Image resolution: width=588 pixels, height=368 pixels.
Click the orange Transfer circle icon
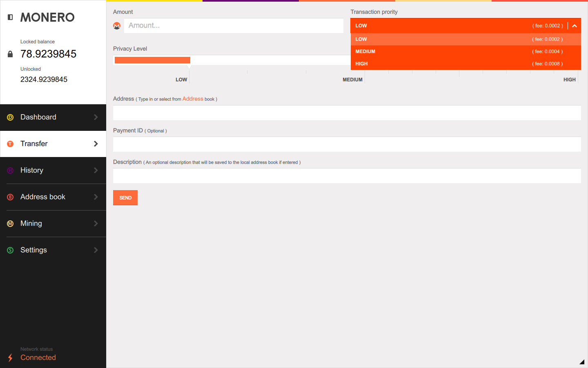[x=10, y=144]
